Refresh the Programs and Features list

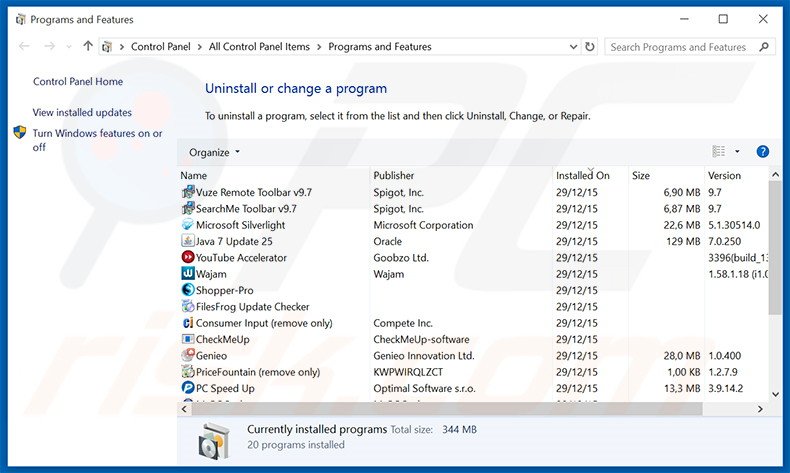point(589,47)
